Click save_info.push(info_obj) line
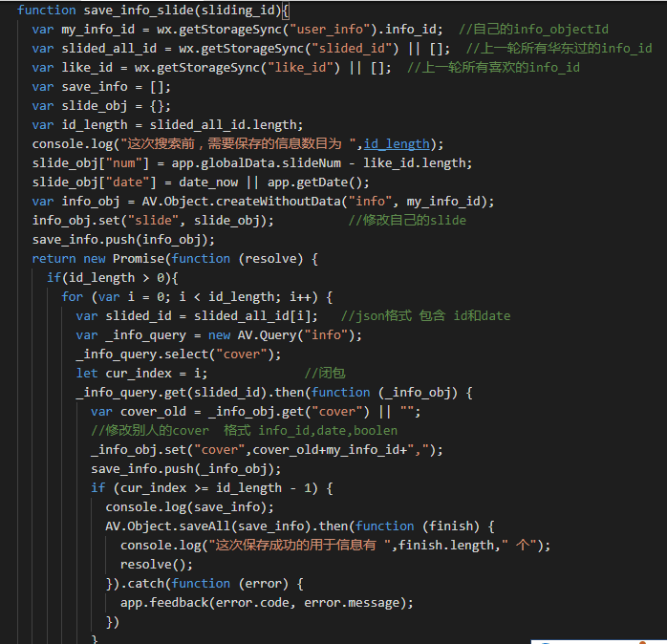 coord(123,240)
